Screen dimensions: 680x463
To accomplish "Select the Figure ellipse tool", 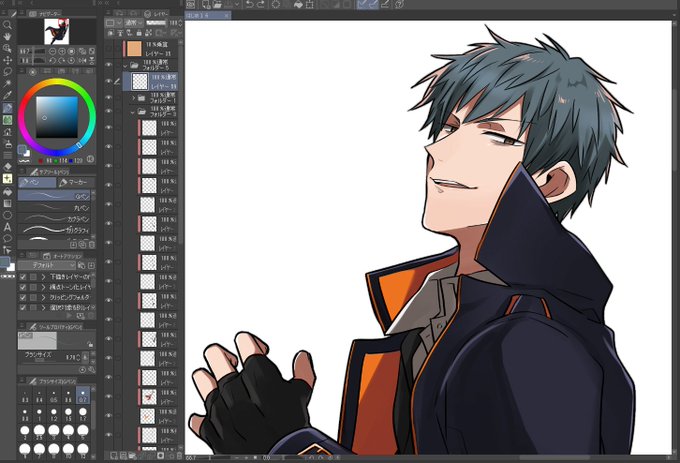I will click(7, 215).
